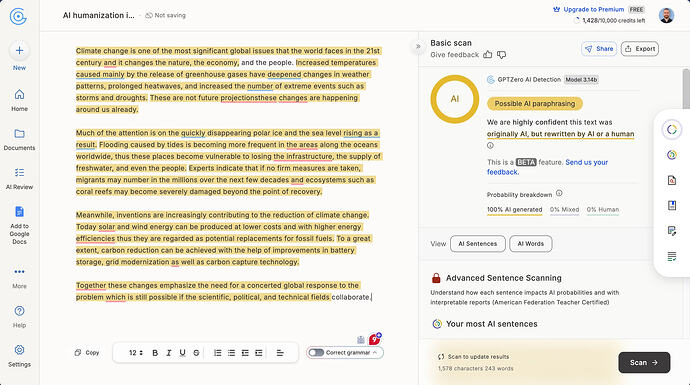
Task: Click the 0% Human label
Action: point(602,210)
